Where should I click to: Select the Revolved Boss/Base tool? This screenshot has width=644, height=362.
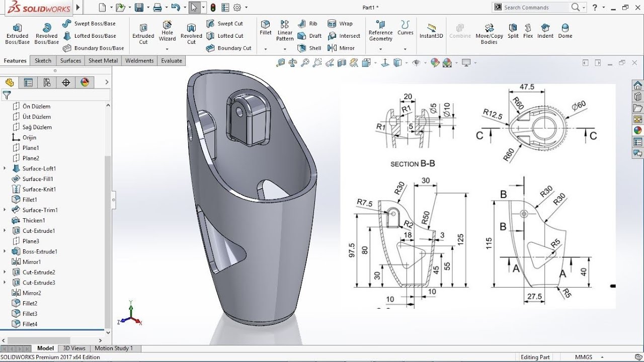pos(46,34)
